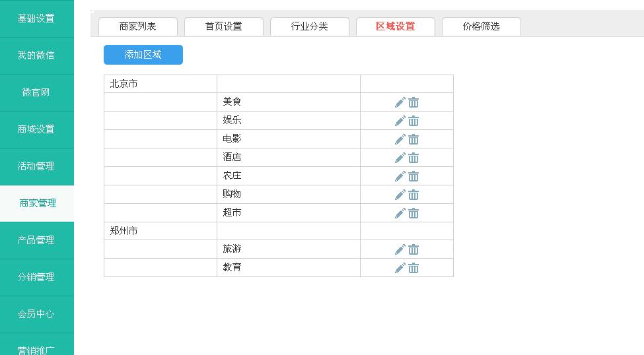Viewport: 644px width, 355px height.
Task: Open 产品管理 in the sidebar menu
Action: (x=36, y=240)
